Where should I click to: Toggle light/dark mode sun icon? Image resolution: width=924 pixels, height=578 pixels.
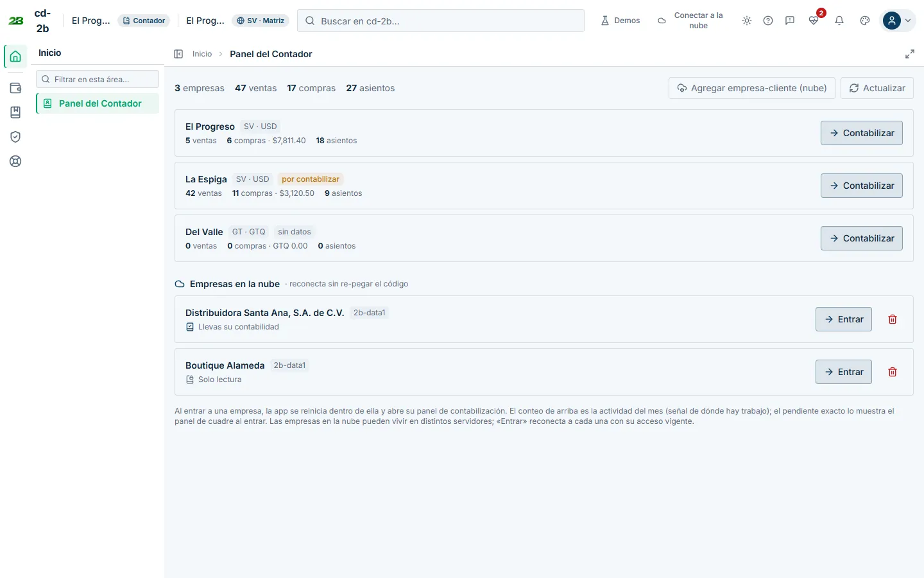coord(746,21)
